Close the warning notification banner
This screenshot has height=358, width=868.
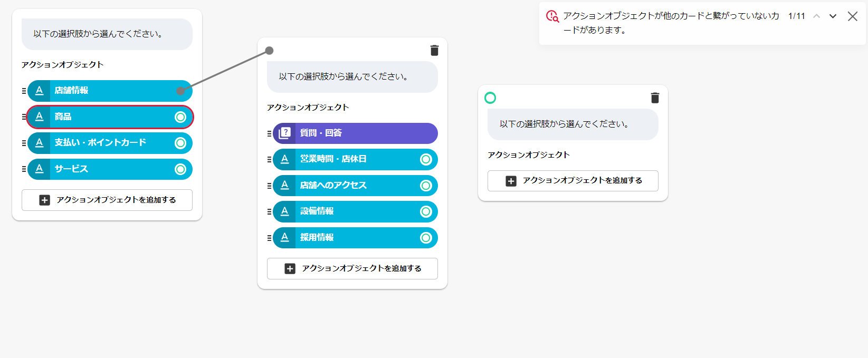852,16
